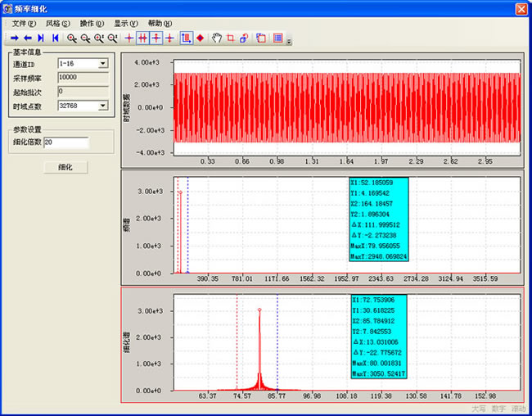Click the blue right arrow toolbar icon

(14, 38)
